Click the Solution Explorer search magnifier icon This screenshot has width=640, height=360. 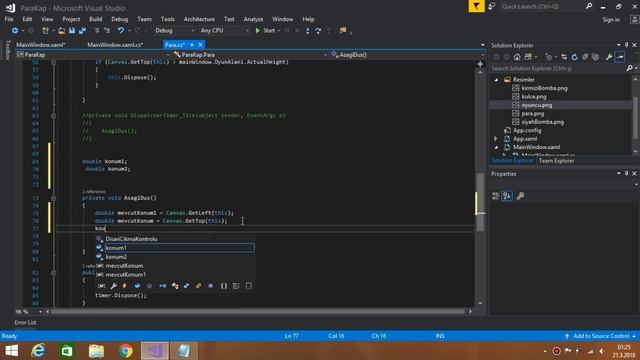point(629,69)
